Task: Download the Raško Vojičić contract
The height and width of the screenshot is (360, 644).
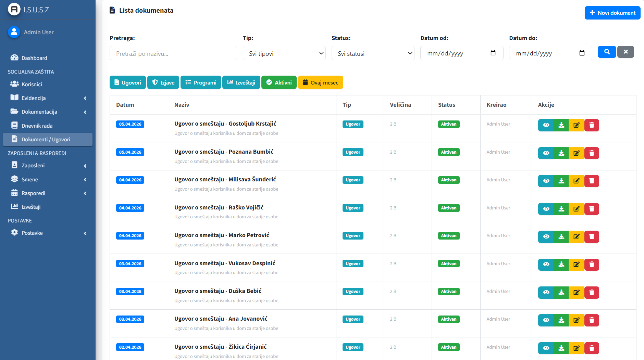Action: pos(561,209)
